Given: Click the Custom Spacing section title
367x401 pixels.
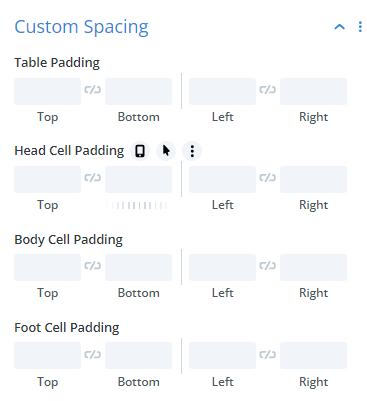Looking at the screenshot, I should click(81, 27).
